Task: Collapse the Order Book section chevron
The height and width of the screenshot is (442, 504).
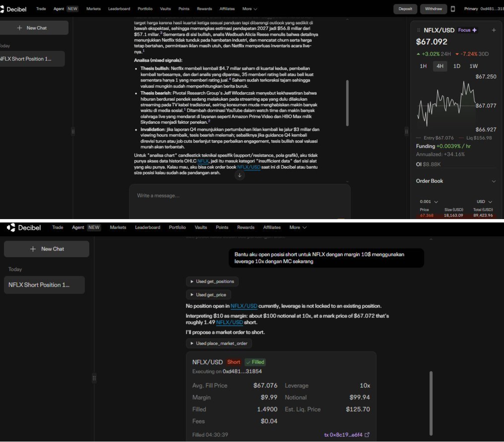Action: [x=493, y=181]
